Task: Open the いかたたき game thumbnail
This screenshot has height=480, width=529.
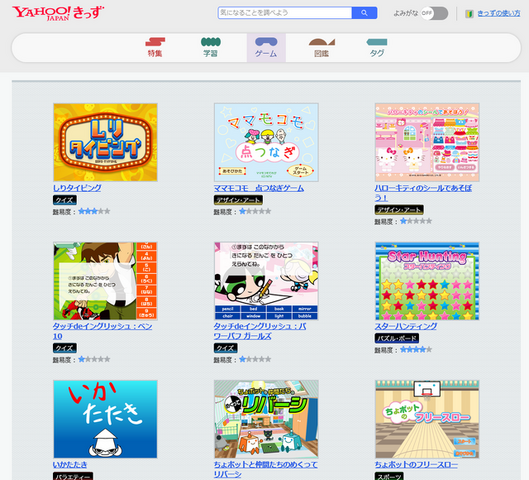Action: (105, 419)
